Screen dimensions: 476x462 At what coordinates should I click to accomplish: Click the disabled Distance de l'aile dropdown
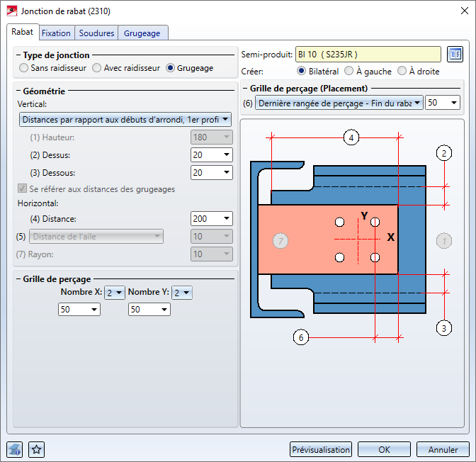coord(96,237)
